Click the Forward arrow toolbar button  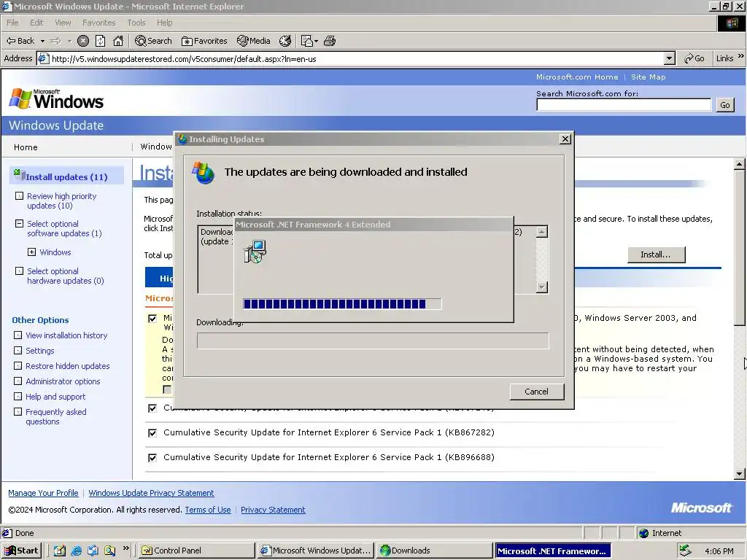coord(55,41)
